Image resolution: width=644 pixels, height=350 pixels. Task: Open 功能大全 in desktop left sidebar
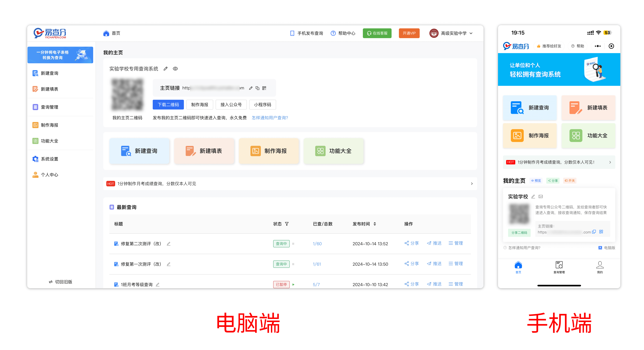pyautogui.click(x=45, y=141)
